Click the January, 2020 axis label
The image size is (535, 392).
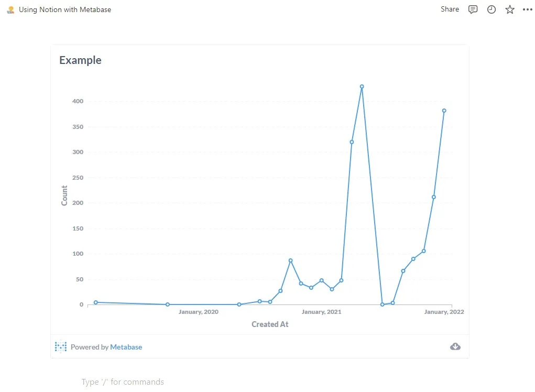click(x=199, y=312)
